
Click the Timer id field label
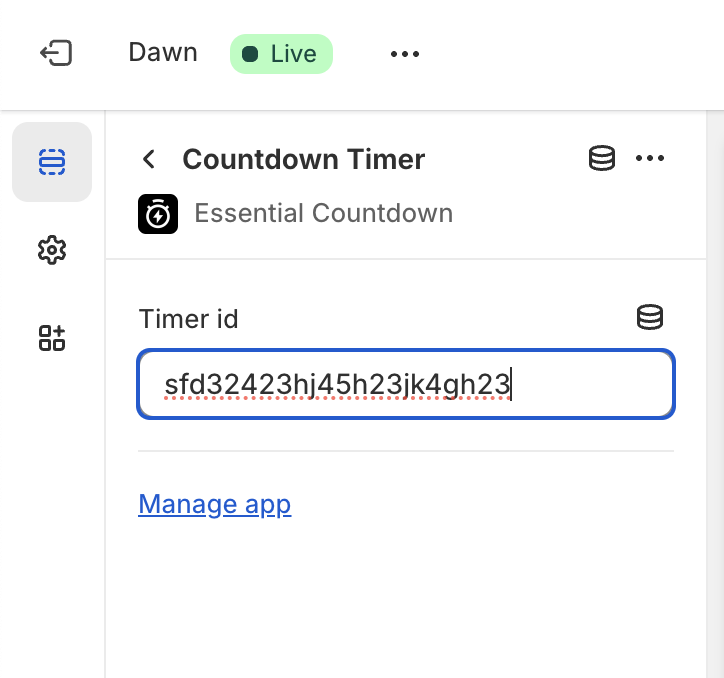pos(188,319)
